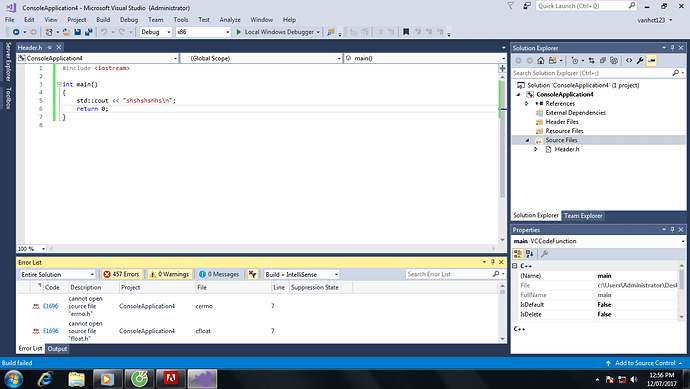Click Add to Source Control
Viewport: 690px width, 389px height.
(645, 363)
